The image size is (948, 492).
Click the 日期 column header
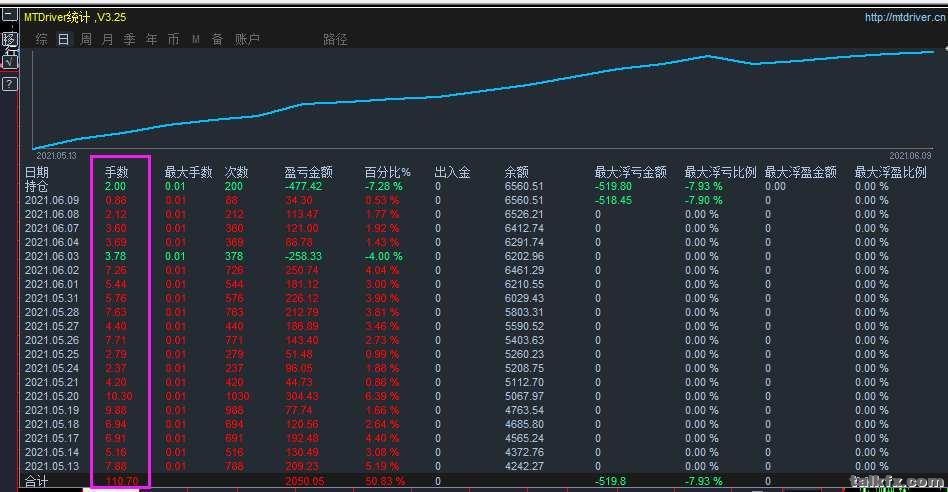pyautogui.click(x=36, y=172)
